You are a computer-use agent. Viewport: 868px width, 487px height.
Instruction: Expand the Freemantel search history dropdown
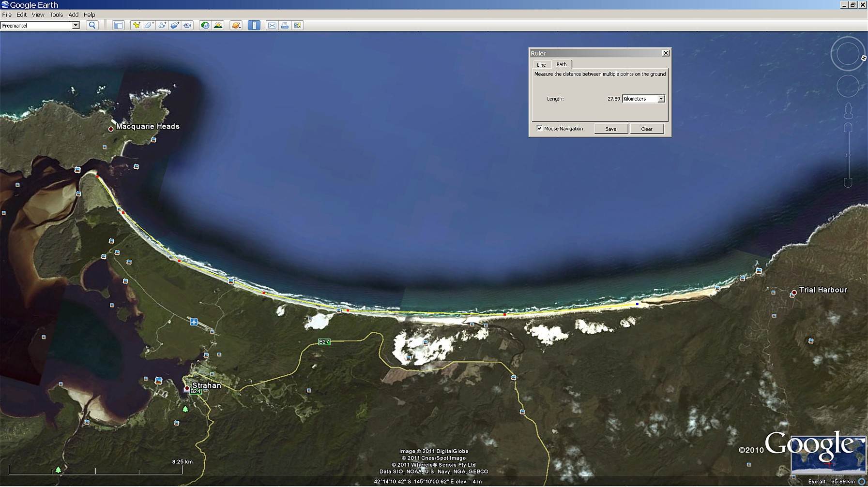(76, 25)
